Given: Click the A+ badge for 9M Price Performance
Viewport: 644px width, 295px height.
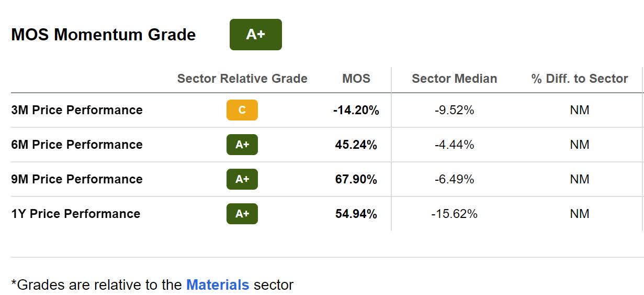Looking at the screenshot, I should (242, 179).
